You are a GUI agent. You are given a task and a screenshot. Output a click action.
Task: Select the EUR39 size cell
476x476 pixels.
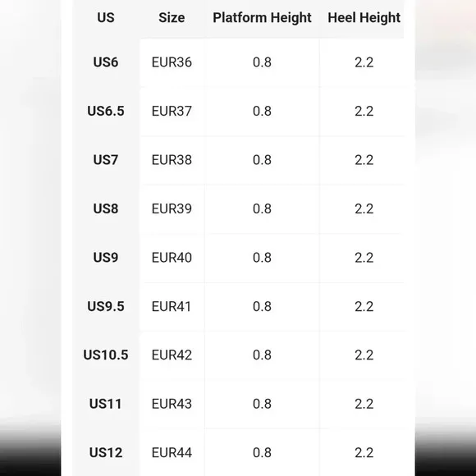pos(172,208)
